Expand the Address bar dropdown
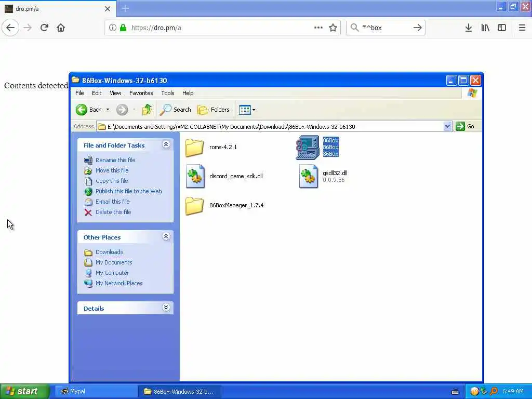 [447, 126]
